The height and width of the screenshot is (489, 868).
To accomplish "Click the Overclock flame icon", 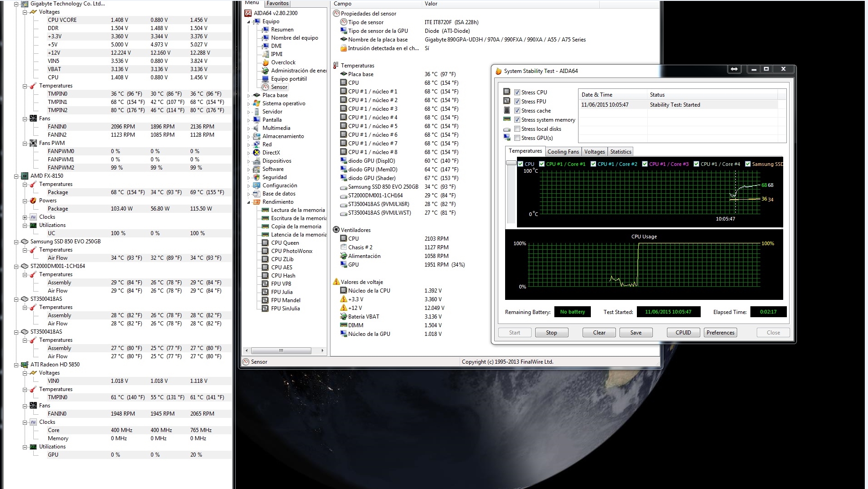I will (x=265, y=62).
